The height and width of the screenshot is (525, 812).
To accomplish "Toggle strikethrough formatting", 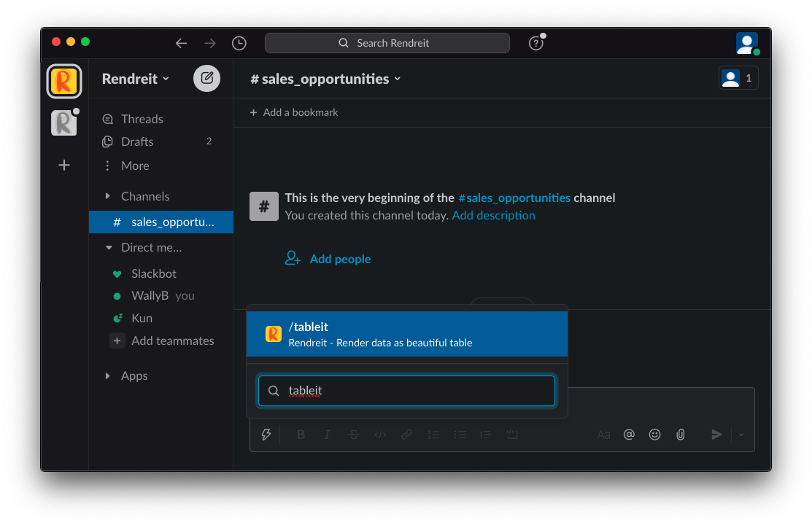I will (354, 435).
